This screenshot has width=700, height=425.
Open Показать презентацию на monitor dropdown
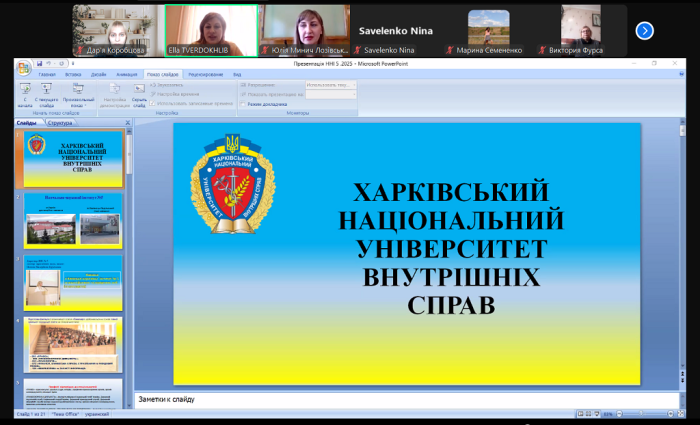[x=331, y=94]
